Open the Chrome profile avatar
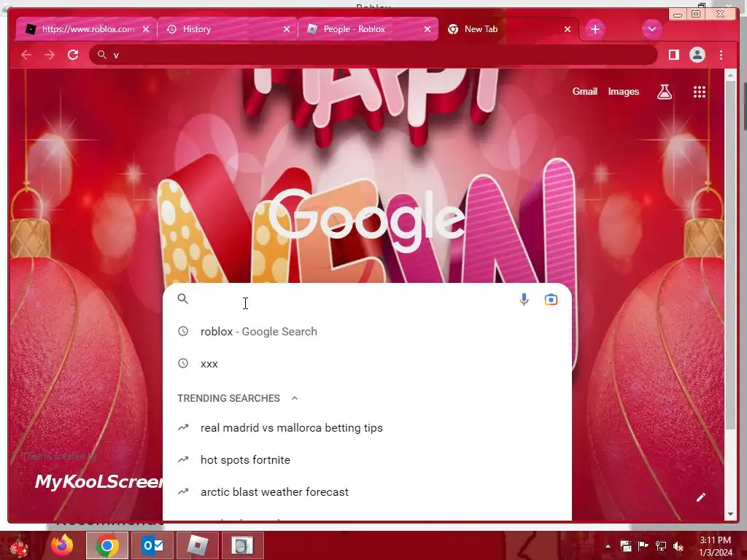This screenshot has width=747, height=560. [x=697, y=55]
